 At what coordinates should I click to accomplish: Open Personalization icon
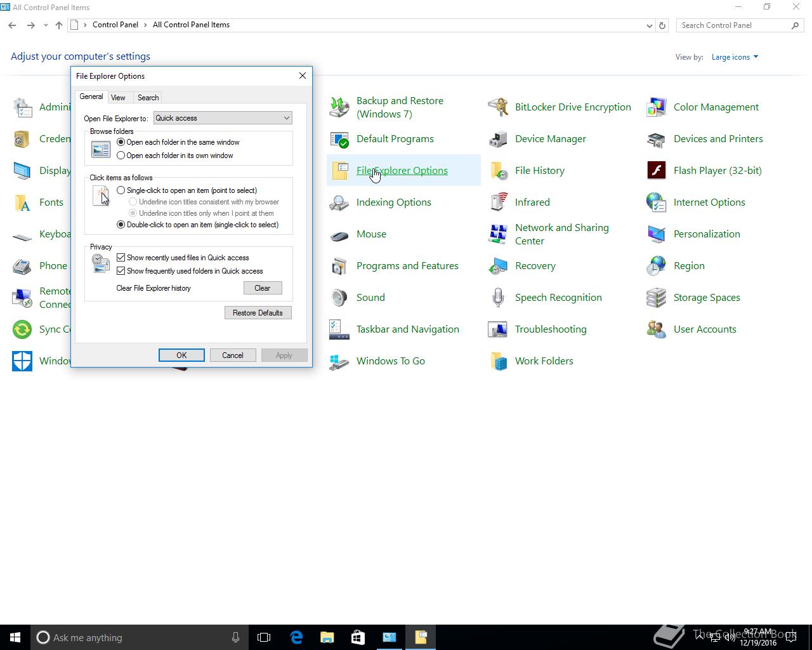pos(657,234)
